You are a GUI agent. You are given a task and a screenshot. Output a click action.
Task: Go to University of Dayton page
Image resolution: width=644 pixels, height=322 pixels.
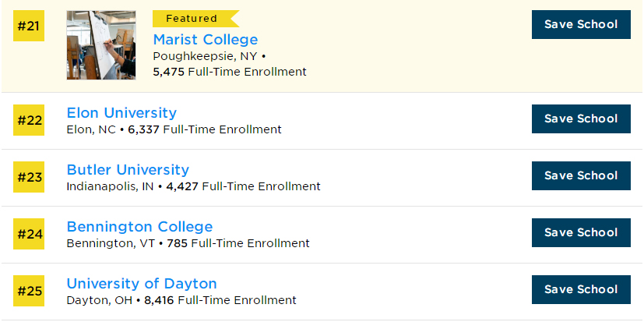click(142, 284)
